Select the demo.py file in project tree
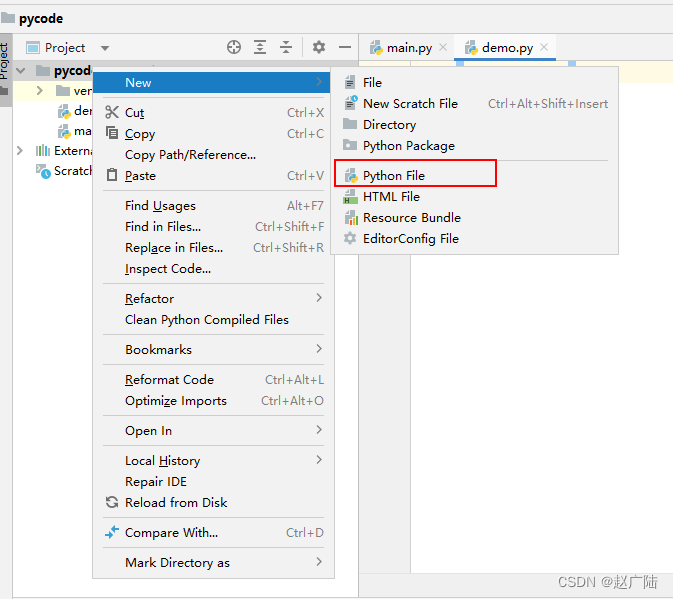This screenshot has width=673, height=599. pos(75,111)
